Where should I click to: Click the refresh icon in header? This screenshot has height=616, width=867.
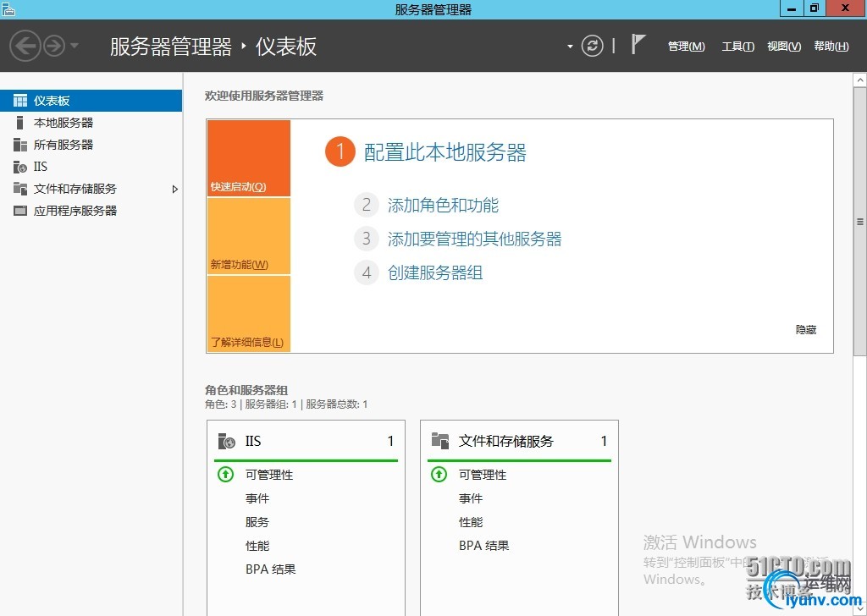(592, 46)
